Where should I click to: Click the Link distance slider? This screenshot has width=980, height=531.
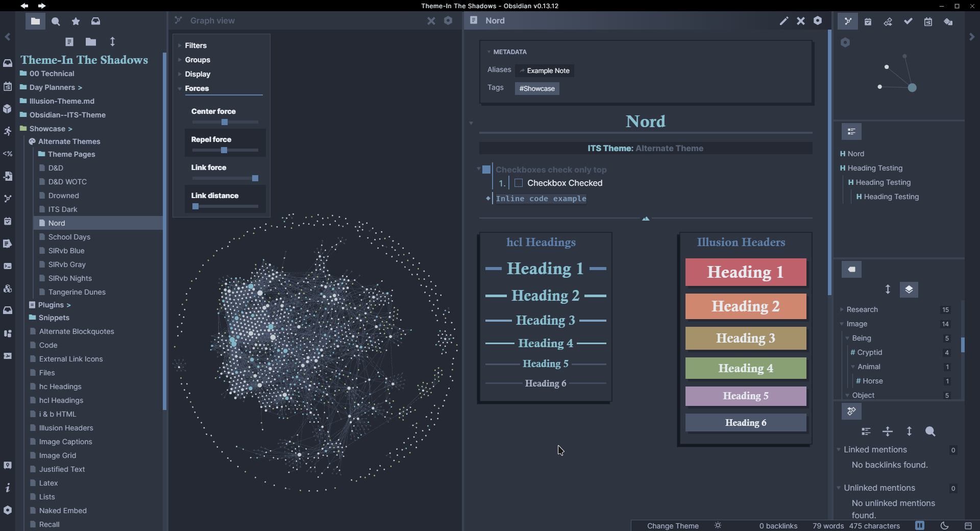click(225, 207)
